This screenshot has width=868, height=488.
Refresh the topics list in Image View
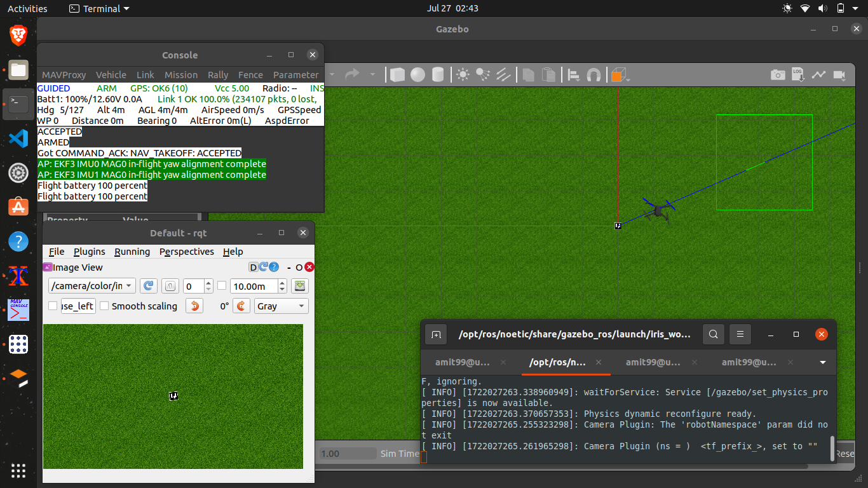tap(149, 287)
